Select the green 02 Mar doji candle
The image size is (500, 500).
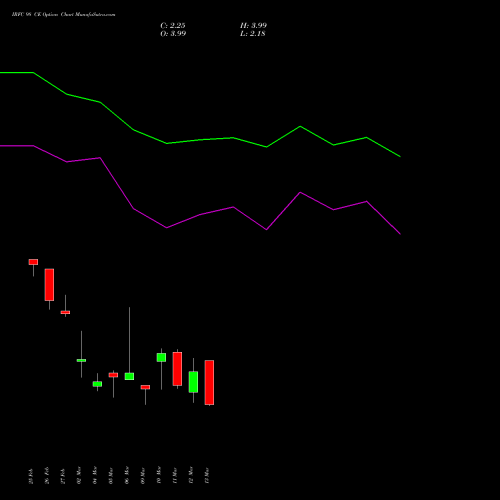(81, 360)
